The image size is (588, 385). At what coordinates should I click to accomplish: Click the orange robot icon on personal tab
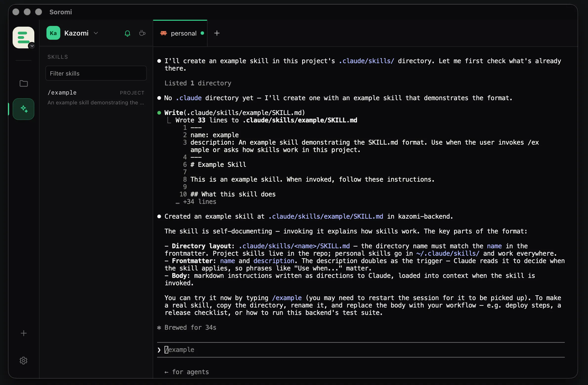[163, 33]
